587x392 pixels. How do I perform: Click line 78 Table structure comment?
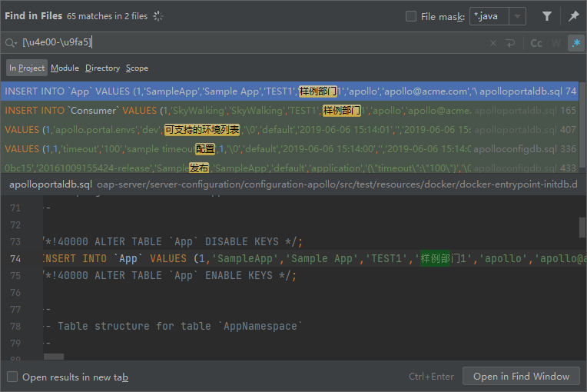pyautogui.click(x=173, y=326)
